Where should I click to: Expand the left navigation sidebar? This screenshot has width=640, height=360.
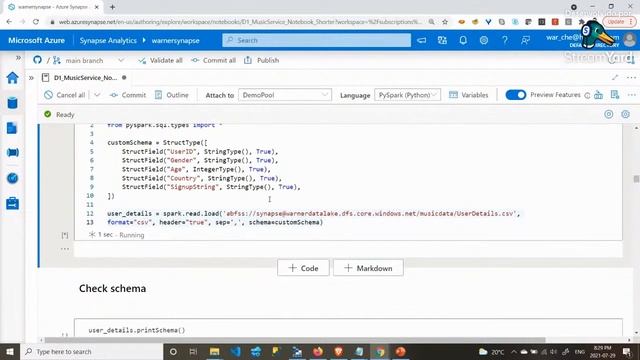click(18, 58)
